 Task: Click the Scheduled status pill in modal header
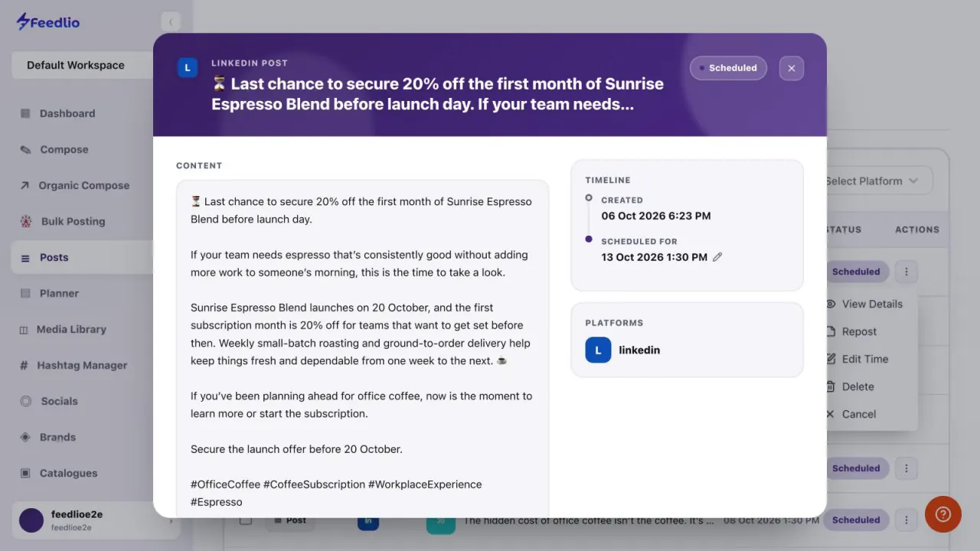tap(728, 68)
